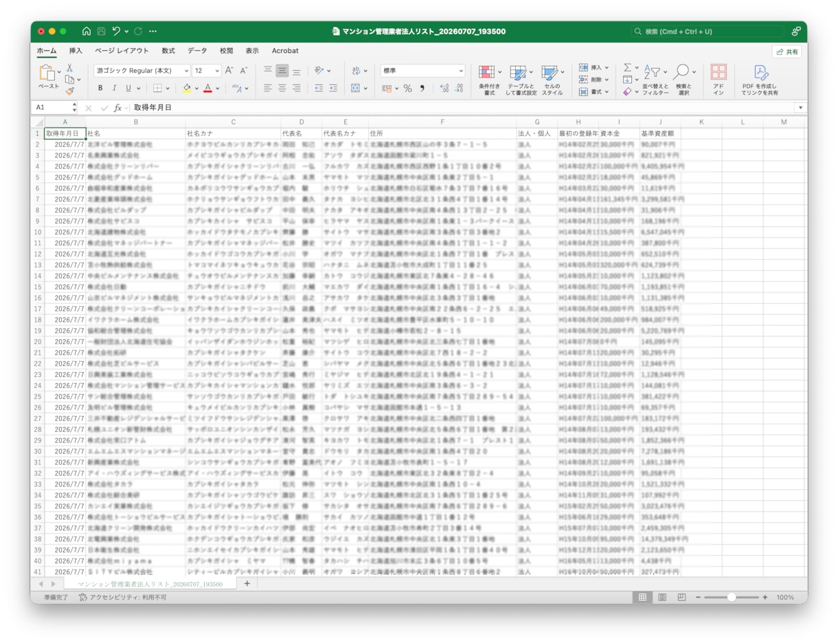The height and width of the screenshot is (644, 838).
Task: Click the text orientation icon
Action: click(319, 71)
